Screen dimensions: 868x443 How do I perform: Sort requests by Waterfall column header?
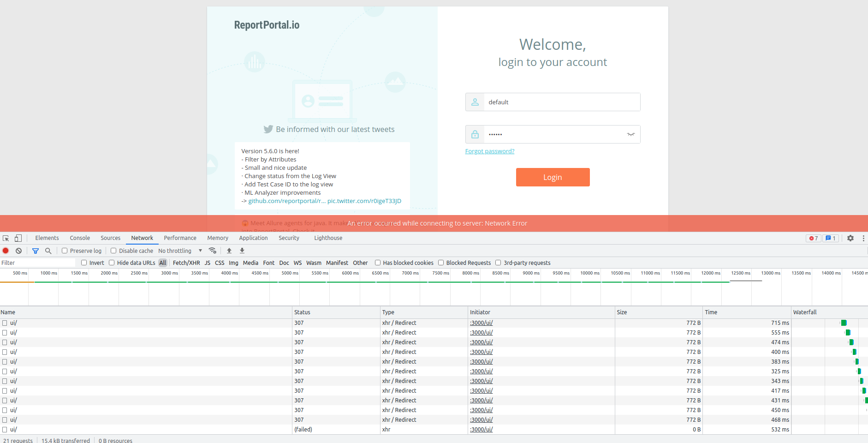pyautogui.click(x=829, y=312)
